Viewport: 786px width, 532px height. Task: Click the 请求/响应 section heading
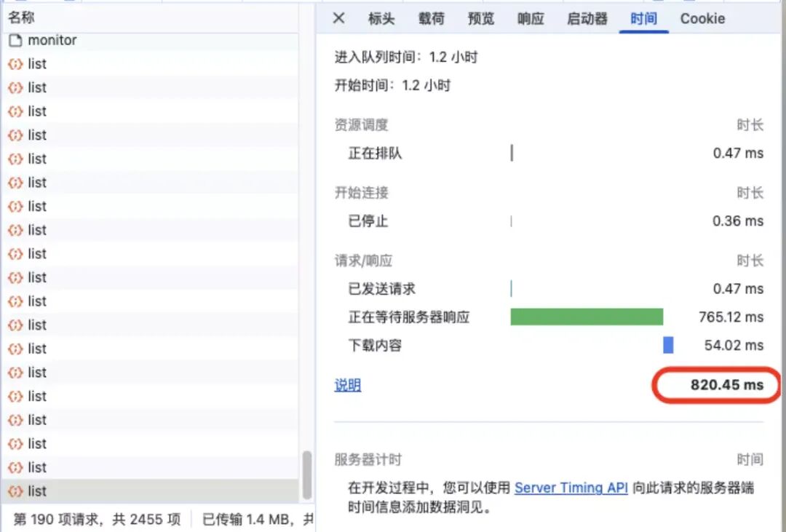(x=363, y=261)
